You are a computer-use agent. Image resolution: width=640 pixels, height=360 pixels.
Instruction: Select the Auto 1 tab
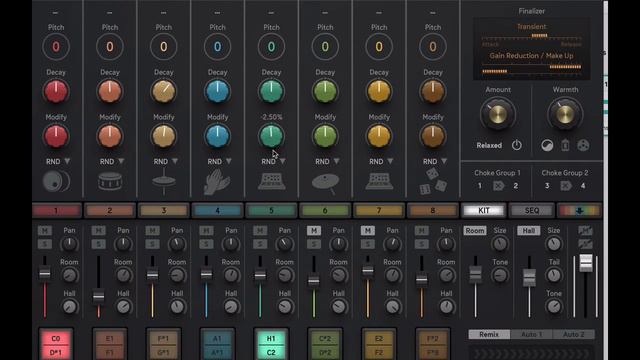[x=531, y=334]
